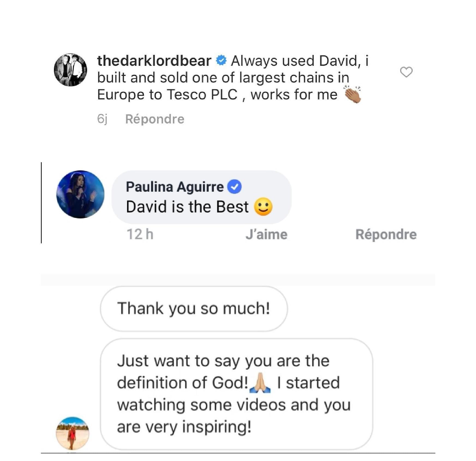Click the clapping hands emoji

pos(352,94)
